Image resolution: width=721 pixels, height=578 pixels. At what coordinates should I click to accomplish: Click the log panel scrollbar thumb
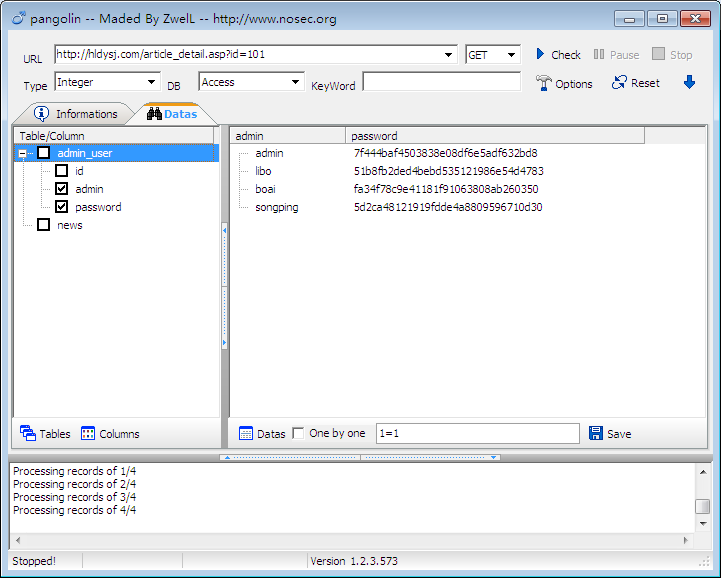coord(703,506)
